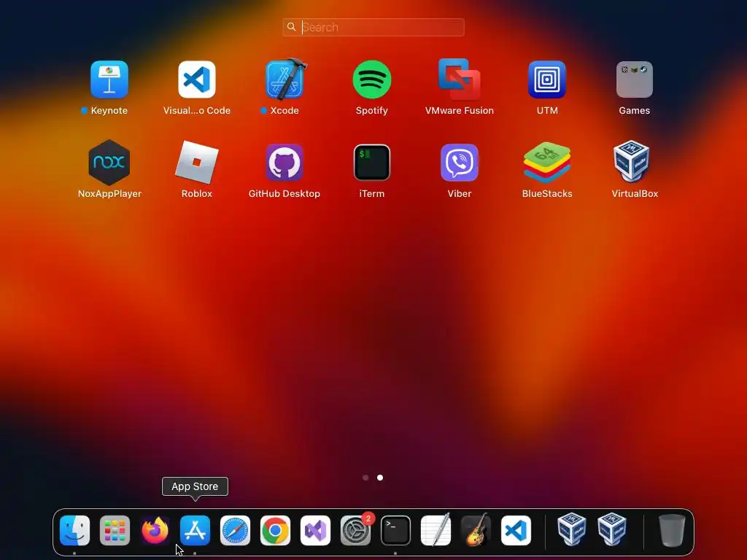Open Visual Studio (purple) in the Dock
This screenshot has height=560, width=747.
pyautogui.click(x=315, y=530)
